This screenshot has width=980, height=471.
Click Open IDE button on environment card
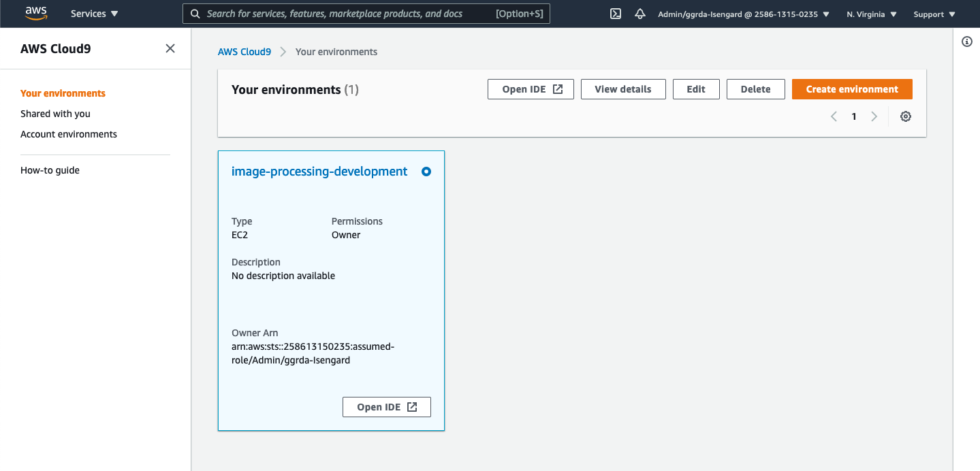pyautogui.click(x=387, y=407)
